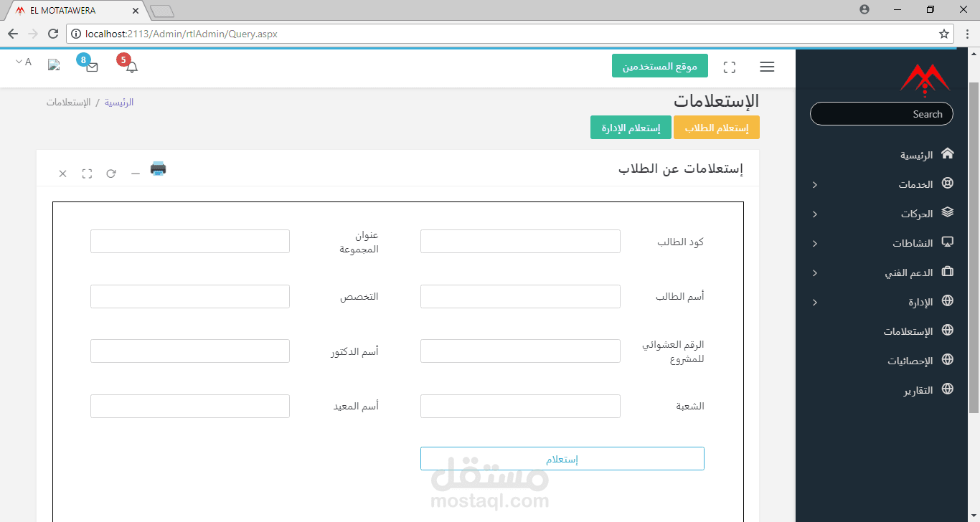Screen dimensions: 980x522
Task: Expand the panel to fullscreen with its icon
Action: (x=87, y=174)
